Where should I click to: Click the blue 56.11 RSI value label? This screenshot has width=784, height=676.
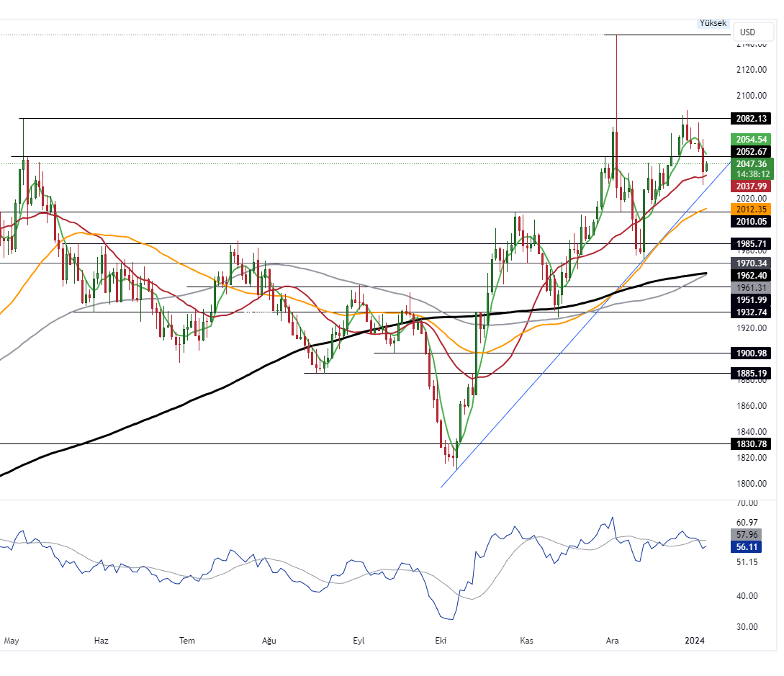748,547
